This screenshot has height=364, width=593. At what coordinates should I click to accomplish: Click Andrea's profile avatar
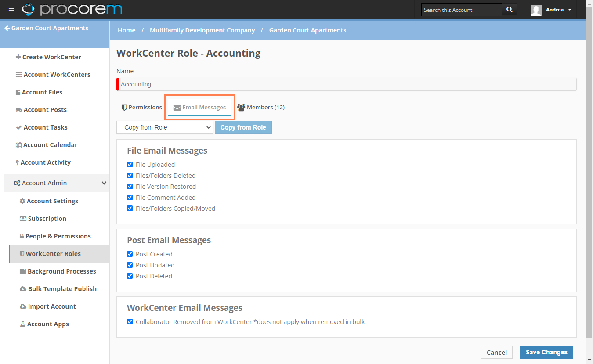[536, 10]
